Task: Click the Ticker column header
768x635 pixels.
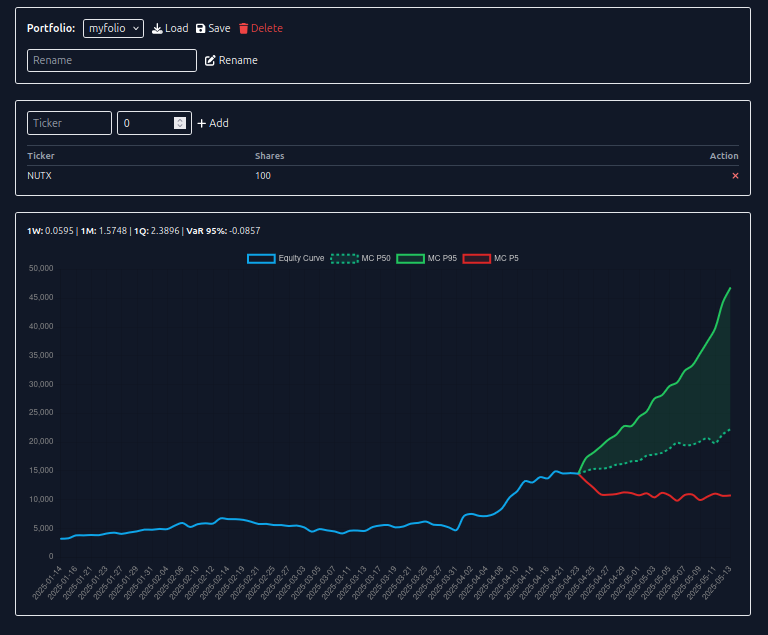Action: pyautogui.click(x=41, y=156)
